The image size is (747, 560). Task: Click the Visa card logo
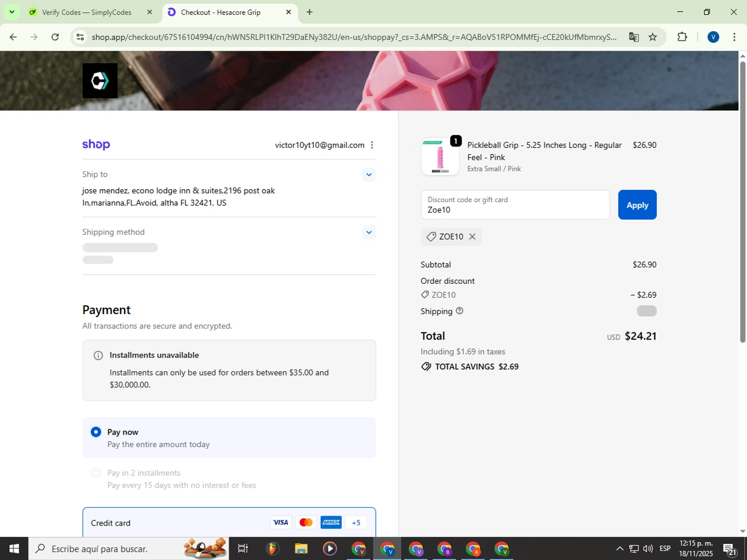[x=280, y=522]
